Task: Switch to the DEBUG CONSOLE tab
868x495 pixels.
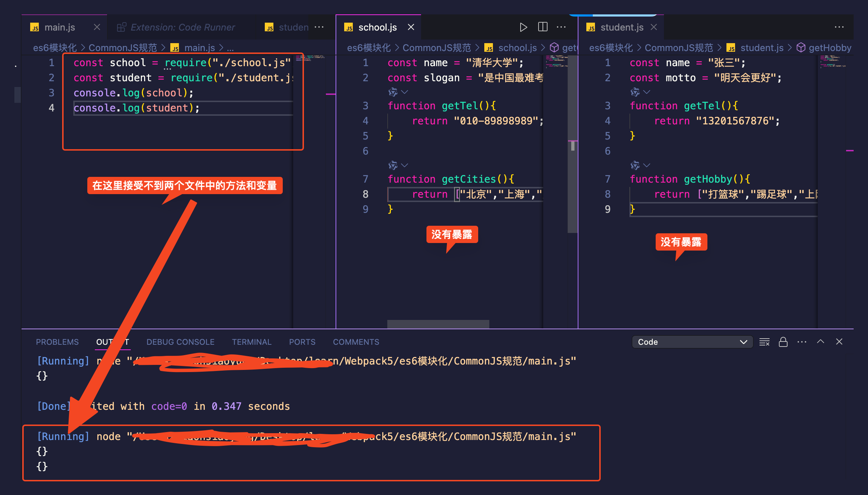Action: tap(180, 342)
